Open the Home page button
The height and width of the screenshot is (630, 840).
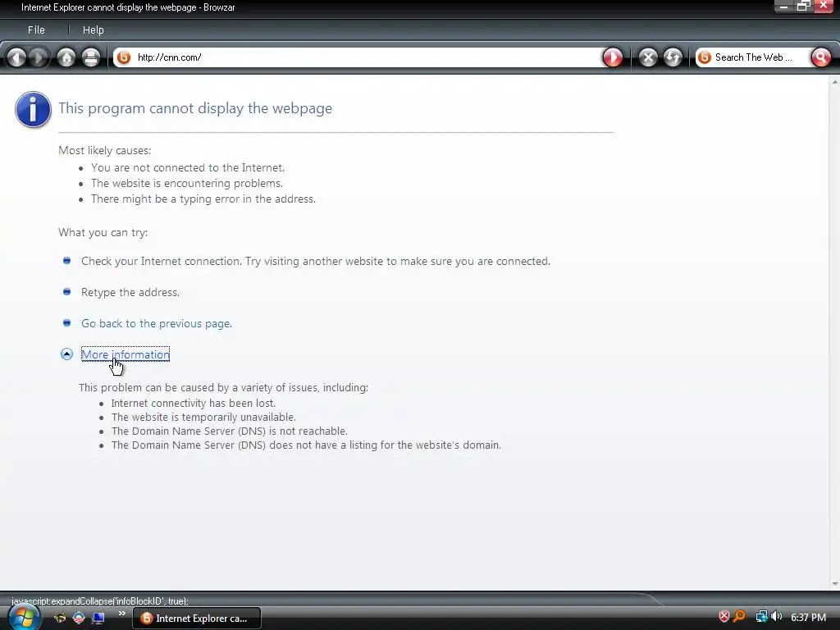(66, 57)
